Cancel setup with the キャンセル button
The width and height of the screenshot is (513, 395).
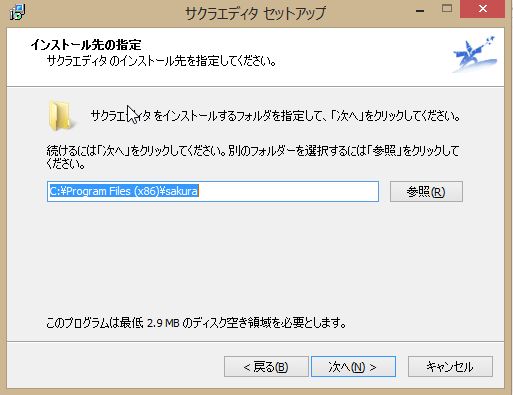point(450,367)
